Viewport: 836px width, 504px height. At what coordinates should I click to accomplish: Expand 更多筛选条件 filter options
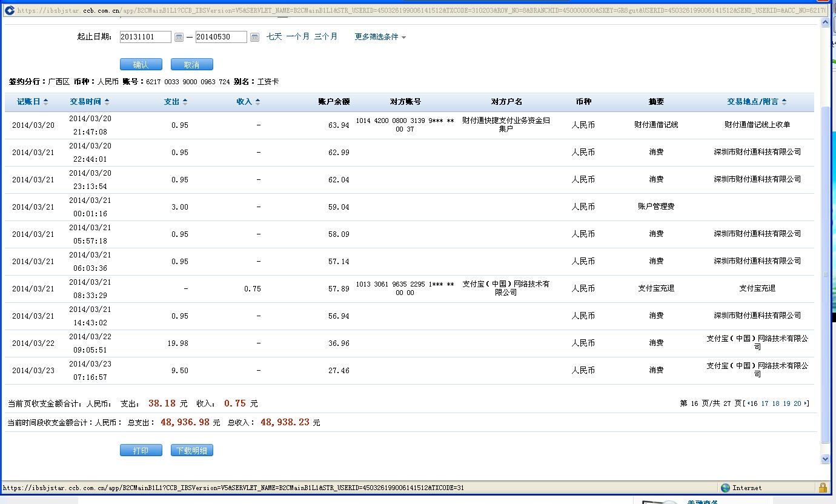(x=380, y=37)
